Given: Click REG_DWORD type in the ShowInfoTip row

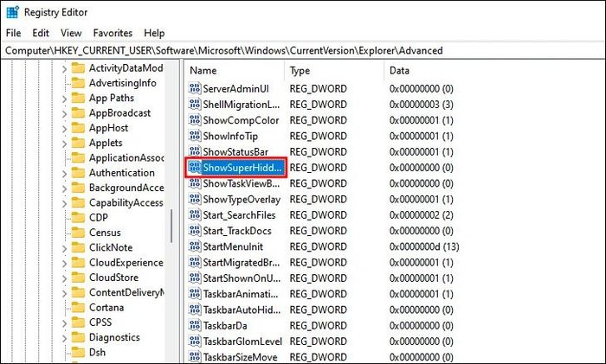Looking at the screenshot, I should coord(318,136).
